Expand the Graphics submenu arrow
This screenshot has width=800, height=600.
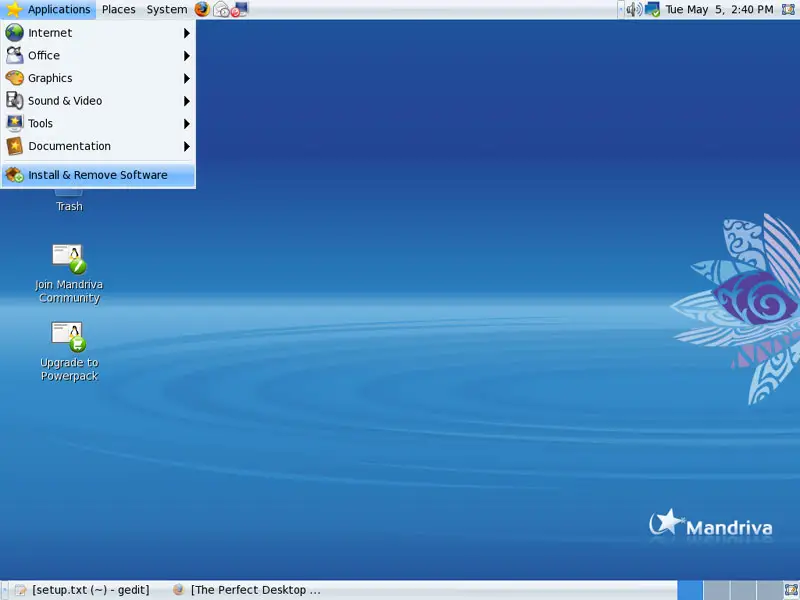click(187, 79)
